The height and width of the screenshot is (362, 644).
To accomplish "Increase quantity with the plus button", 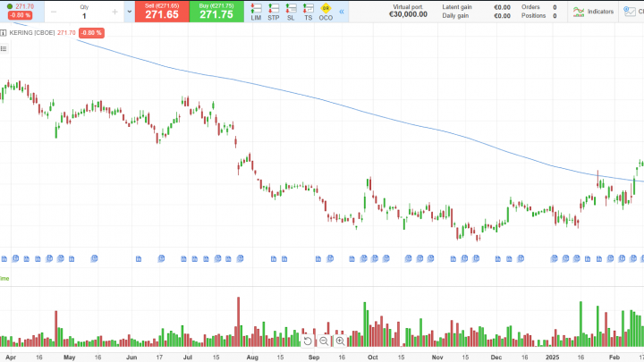I will pyautogui.click(x=115, y=12).
